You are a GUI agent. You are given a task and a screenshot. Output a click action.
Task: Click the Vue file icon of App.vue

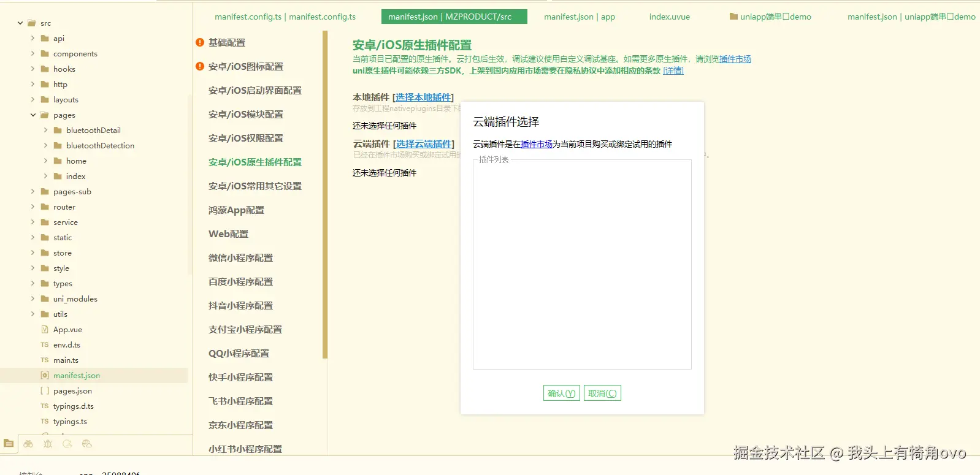45,329
